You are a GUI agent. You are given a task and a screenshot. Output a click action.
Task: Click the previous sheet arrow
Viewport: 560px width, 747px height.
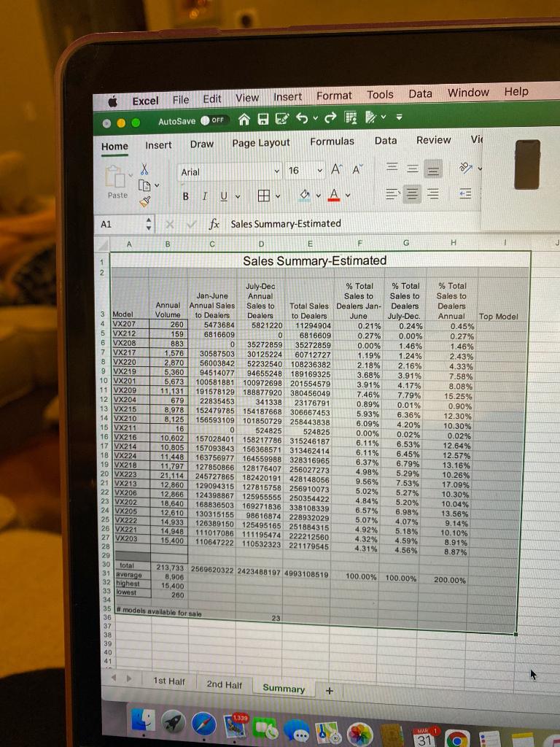point(114,677)
